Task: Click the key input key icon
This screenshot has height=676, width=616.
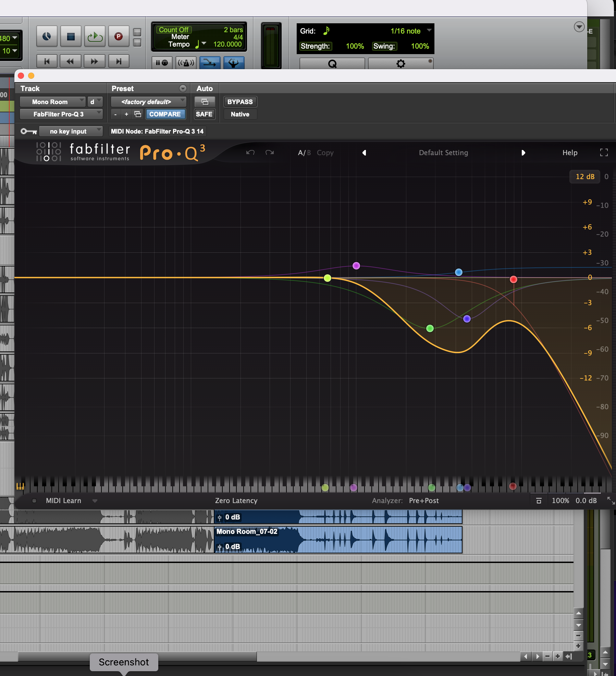Action: (x=29, y=131)
